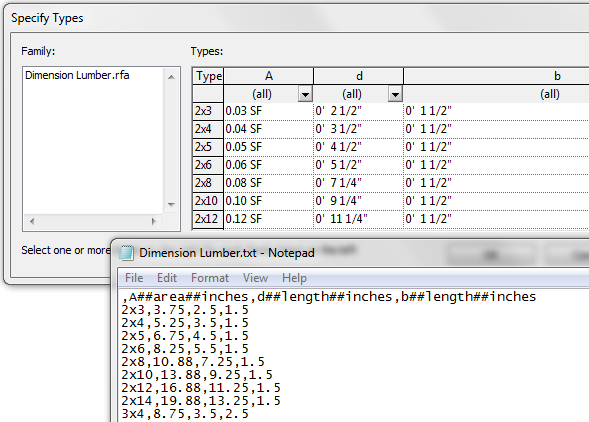Image resolution: width=589 pixels, height=422 pixels.
Task: Click the 0' 7 1/4" d cell
Action: 359,183
